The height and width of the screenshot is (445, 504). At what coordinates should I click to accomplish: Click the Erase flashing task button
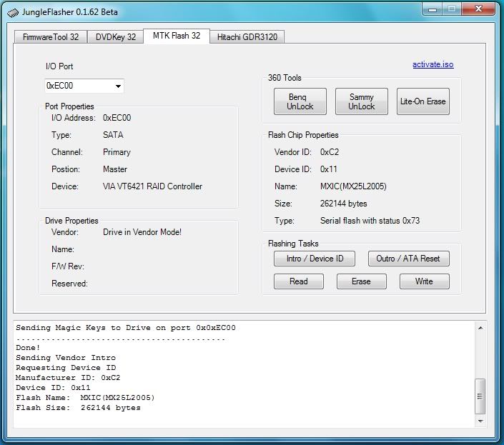point(361,281)
